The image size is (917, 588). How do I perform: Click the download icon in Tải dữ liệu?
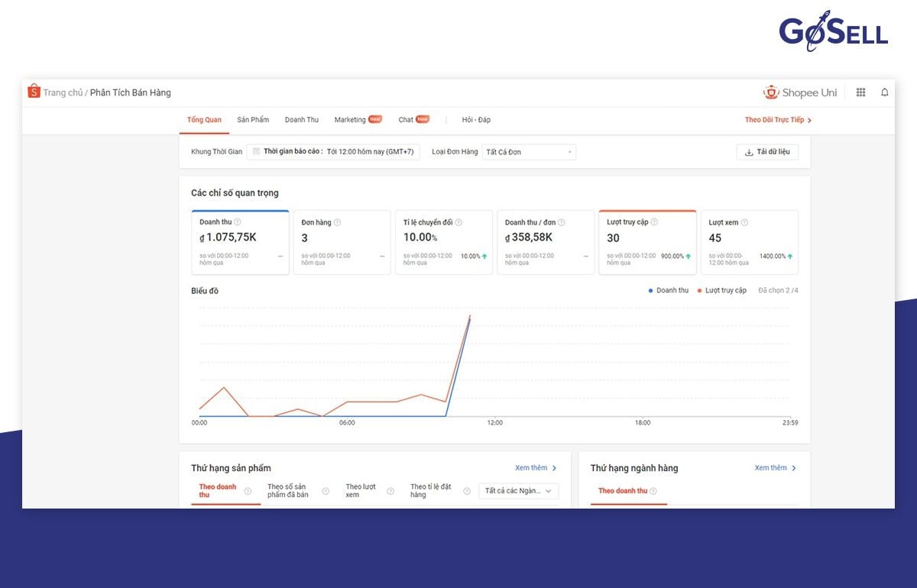(x=749, y=152)
